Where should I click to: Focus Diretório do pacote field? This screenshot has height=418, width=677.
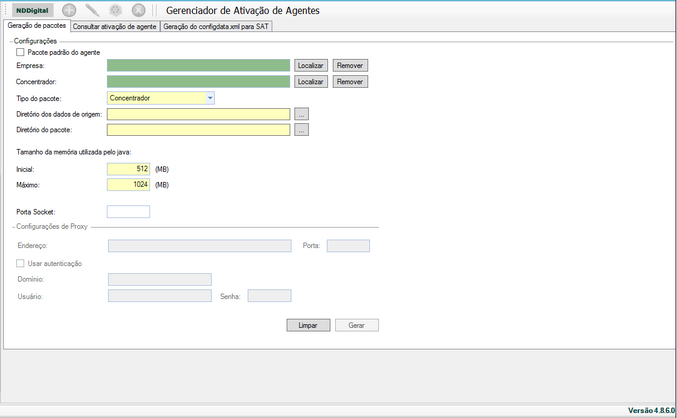[199, 130]
